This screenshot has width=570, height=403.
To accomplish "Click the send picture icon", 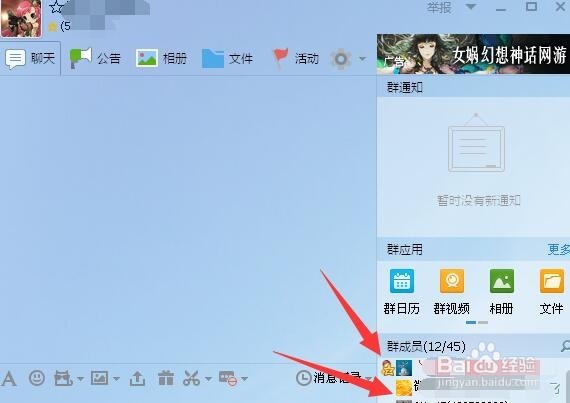I will [x=99, y=378].
